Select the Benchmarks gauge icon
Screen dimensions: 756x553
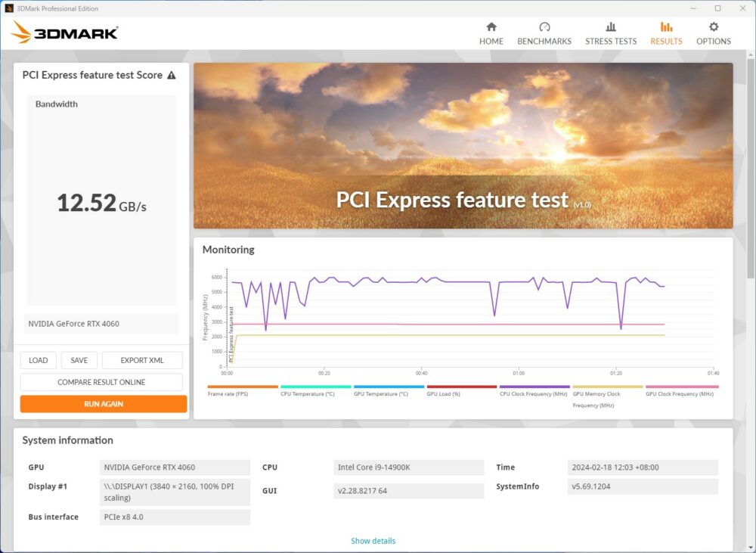click(x=544, y=29)
